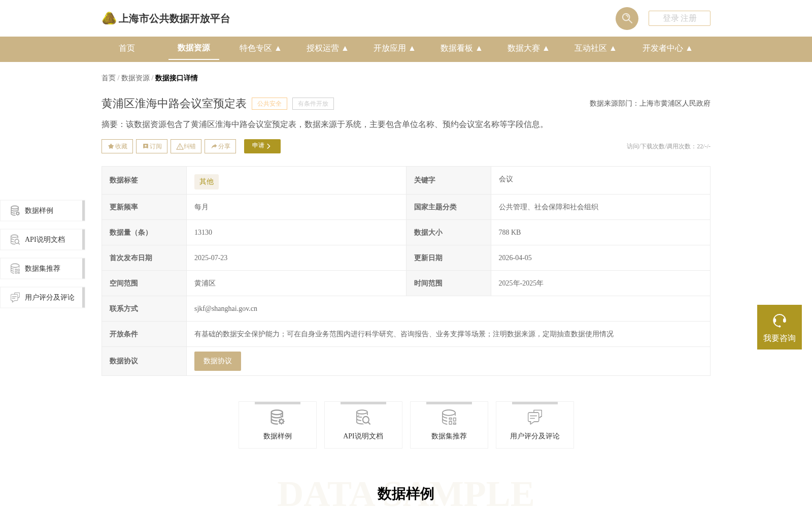Click the 分享 share button
812x508 pixels.
tap(220, 146)
